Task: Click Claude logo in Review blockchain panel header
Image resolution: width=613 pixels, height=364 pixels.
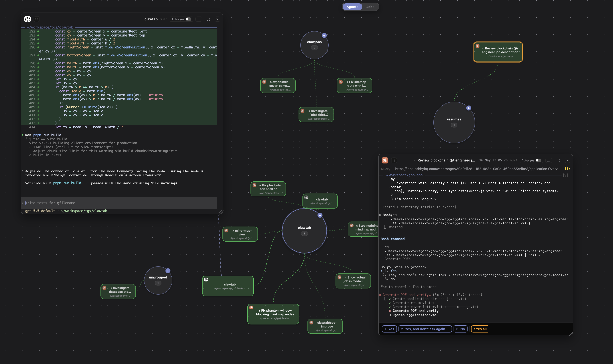Action: point(385,160)
